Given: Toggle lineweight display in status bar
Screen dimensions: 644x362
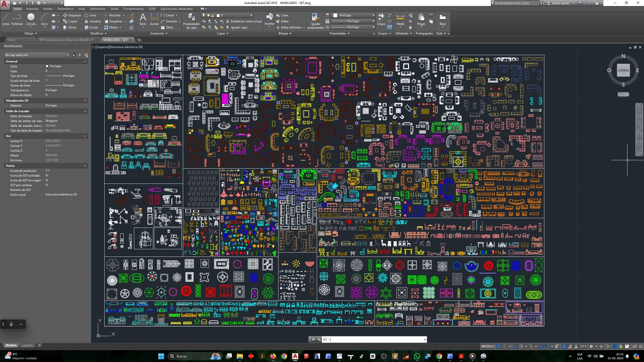Looking at the screenshot, I should 557,346.
